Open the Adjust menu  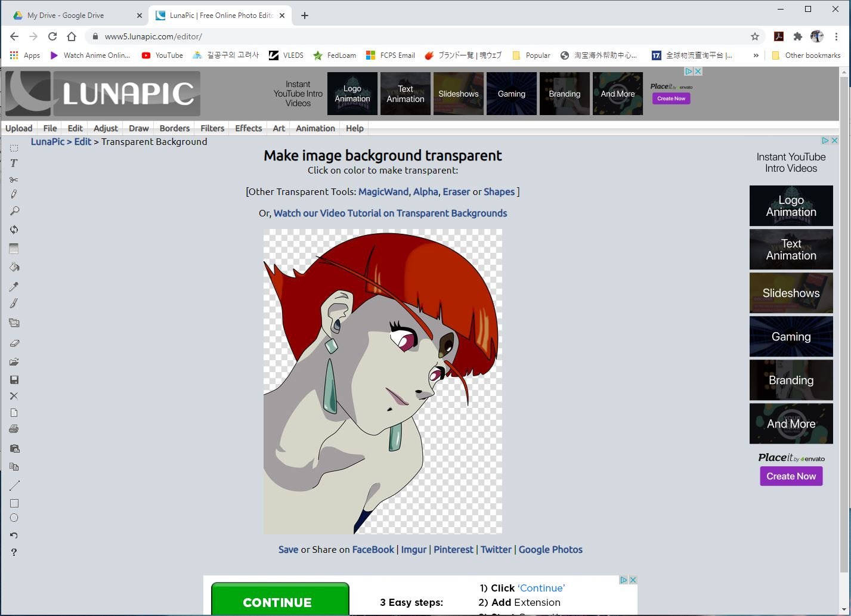click(x=106, y=128)
